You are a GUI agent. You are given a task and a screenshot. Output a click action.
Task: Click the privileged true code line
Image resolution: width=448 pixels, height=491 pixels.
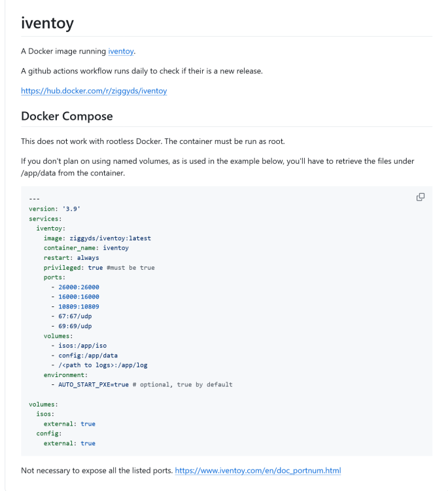click(x=99, y=268)
